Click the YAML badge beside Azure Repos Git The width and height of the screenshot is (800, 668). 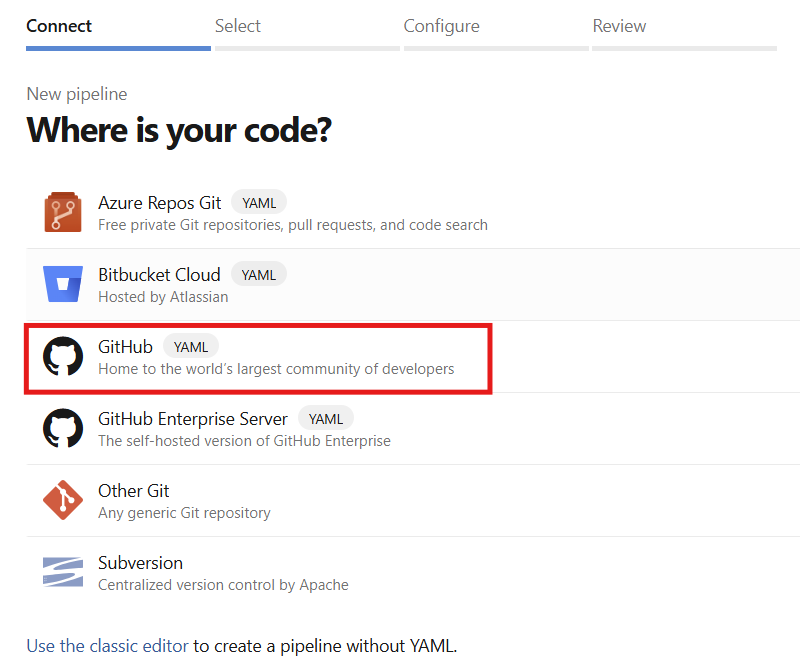point(259,203)
